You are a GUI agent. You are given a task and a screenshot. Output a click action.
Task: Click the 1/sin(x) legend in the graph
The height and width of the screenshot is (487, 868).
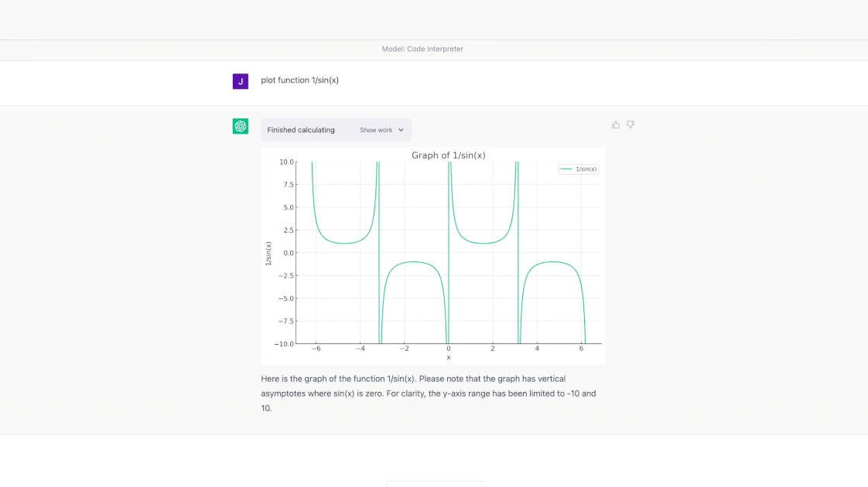577,168
